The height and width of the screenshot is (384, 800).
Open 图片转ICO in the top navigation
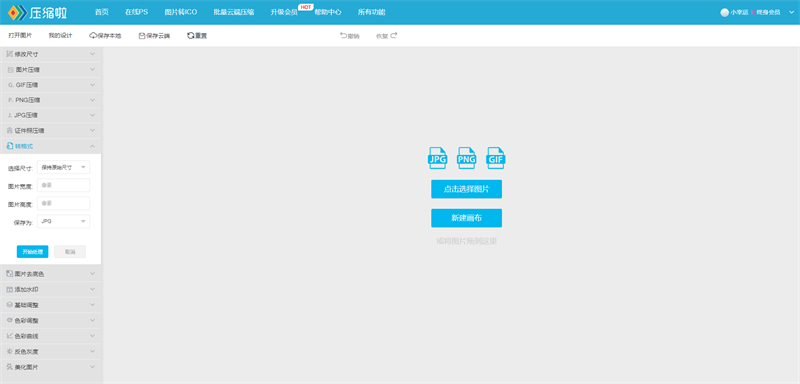point(181,12)
